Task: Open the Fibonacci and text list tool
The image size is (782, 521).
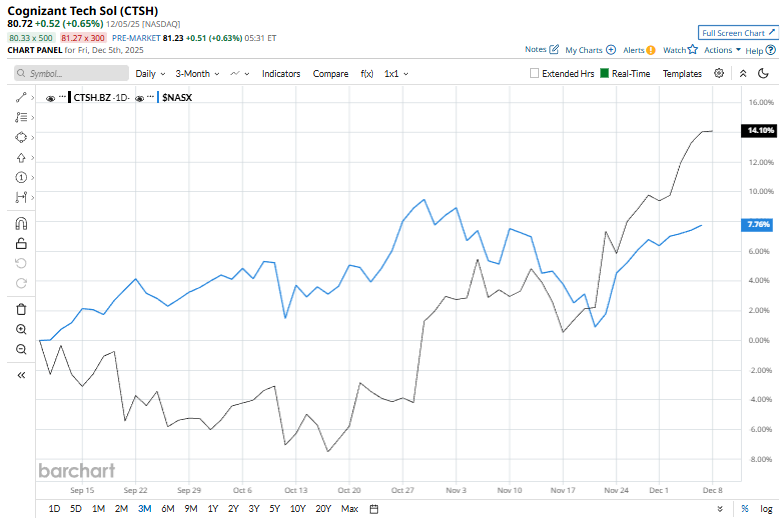Action: (x=21, y=118)
